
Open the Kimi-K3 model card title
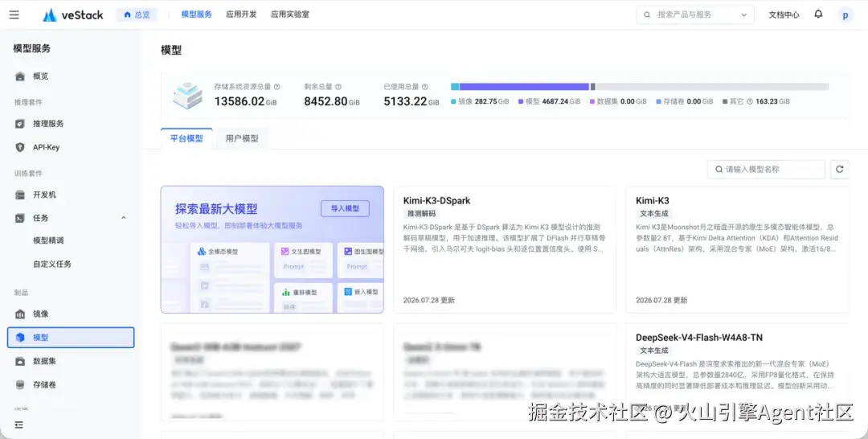[x=652, y=200]
